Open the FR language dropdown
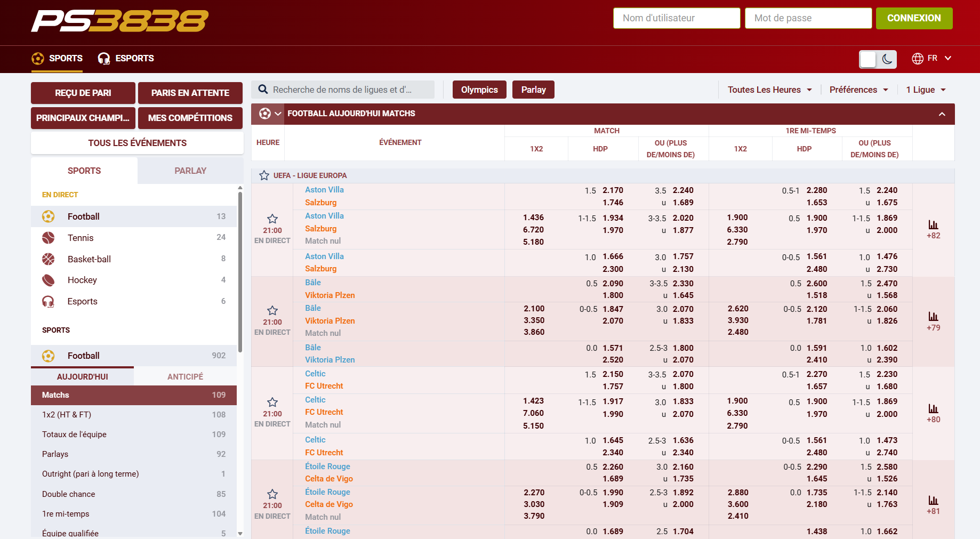This screenshot has height=539, width=980. 932,58
